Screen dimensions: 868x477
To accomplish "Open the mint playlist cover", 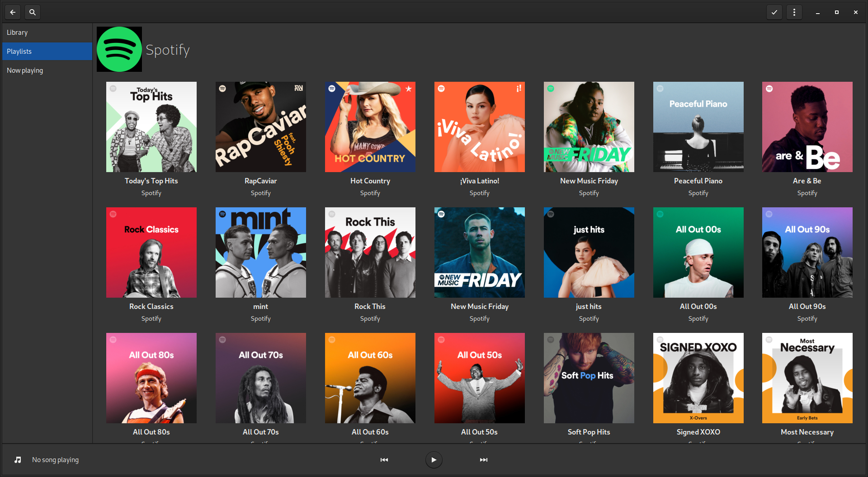I will (x=261, y=253).
